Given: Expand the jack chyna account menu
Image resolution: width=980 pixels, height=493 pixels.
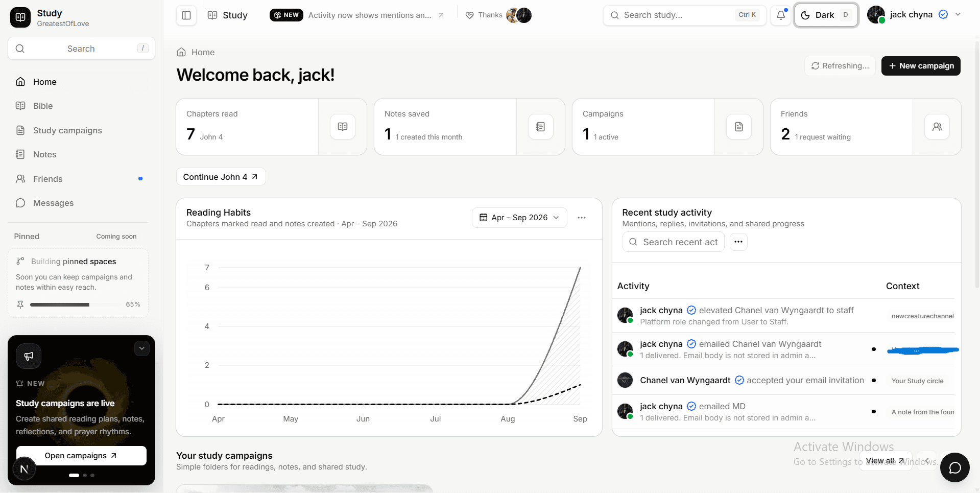Looking at the screenshot, I should tap(958, 15).
